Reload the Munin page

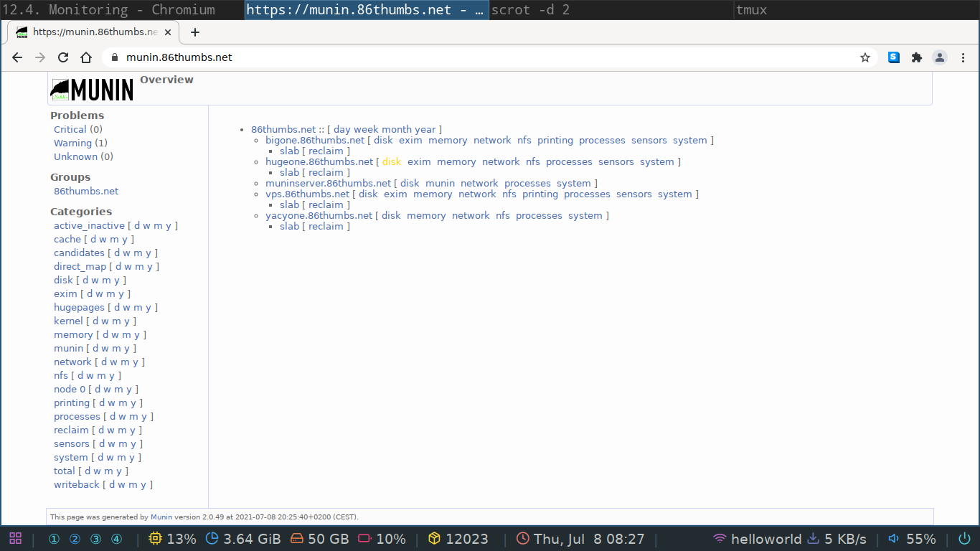[x=63, y=57]
